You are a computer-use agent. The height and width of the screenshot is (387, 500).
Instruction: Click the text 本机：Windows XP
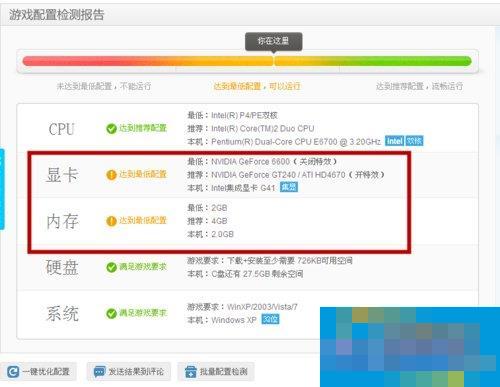[x=222, y=320]
